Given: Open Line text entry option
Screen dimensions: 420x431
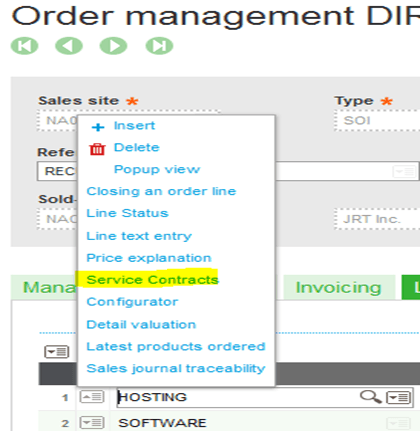Looking at the screenshot, I should click(x=139, y=236).
